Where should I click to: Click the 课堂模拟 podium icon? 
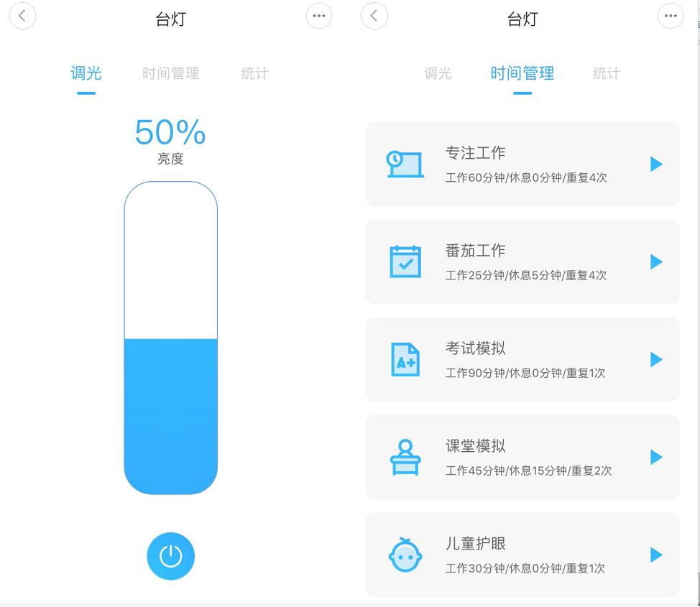(x=405, y=457)
